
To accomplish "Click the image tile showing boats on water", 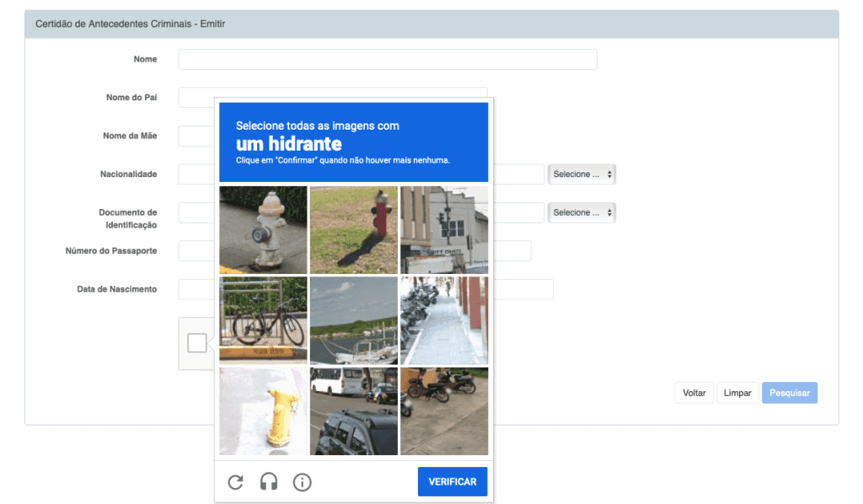I will pyautogui.click(x=354, y=320).
